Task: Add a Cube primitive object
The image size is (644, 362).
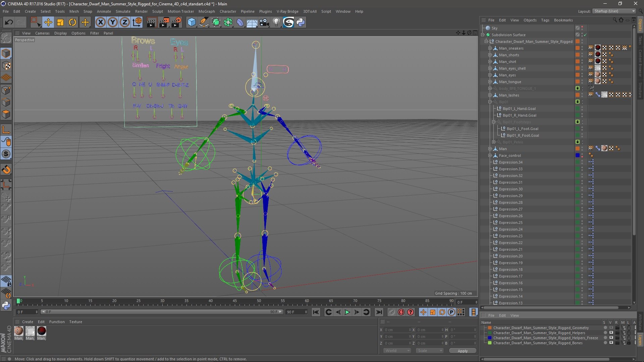Action: 192,22
